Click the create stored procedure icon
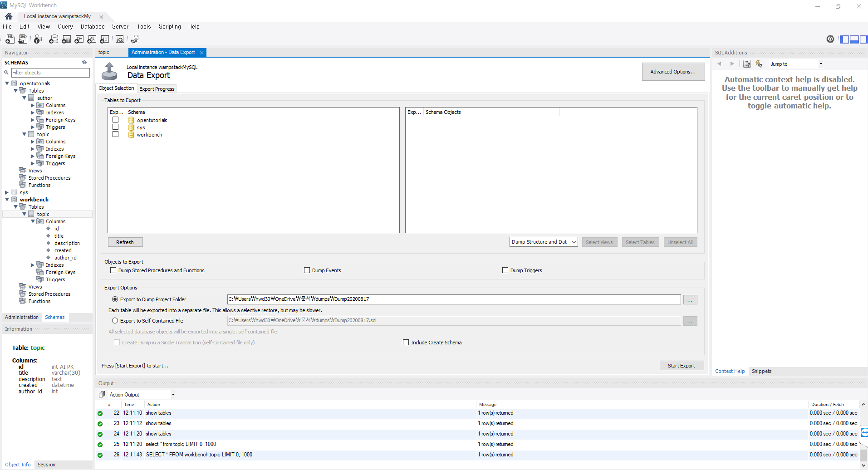This screenshot has width=868, height=470. (92, 39)
